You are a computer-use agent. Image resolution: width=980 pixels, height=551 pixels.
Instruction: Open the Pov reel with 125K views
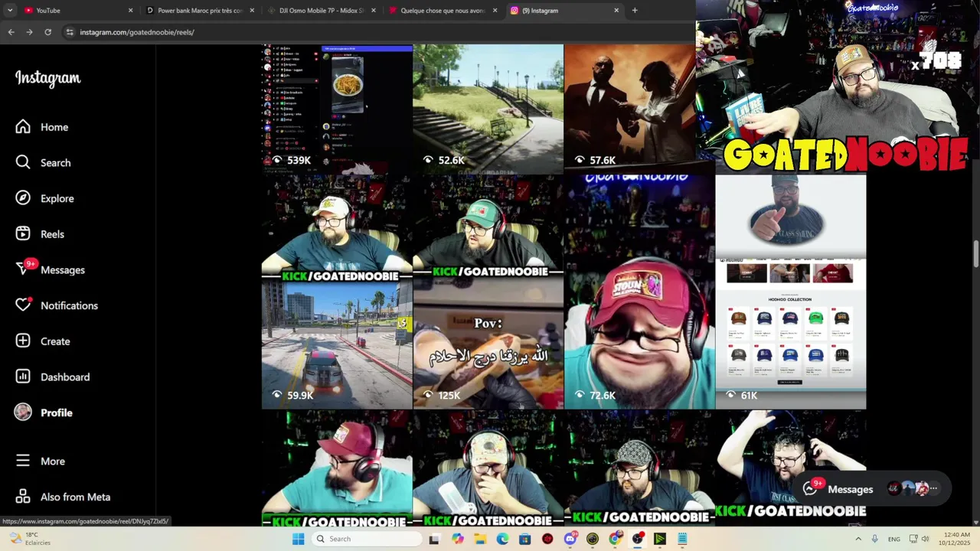click(x=488, y=292)
